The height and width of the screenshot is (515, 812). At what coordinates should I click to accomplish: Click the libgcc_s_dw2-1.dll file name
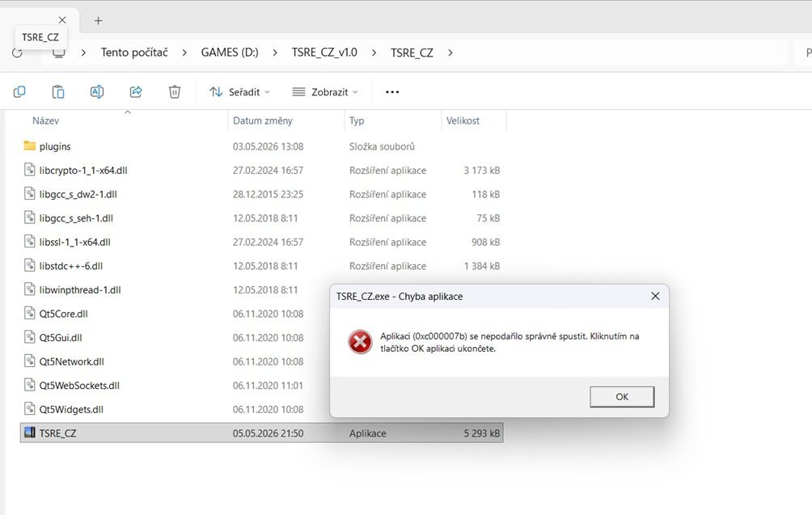pyautogui.click(x=78, y=195)
